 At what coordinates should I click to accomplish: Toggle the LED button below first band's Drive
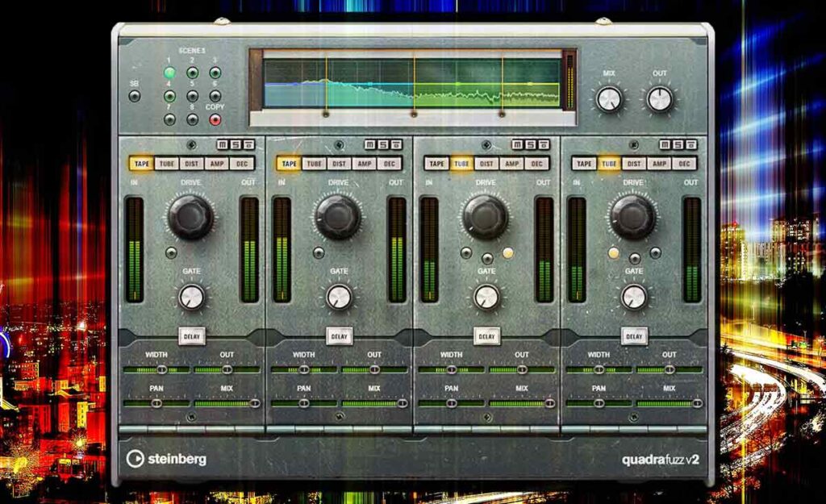(x=171, y=253)
